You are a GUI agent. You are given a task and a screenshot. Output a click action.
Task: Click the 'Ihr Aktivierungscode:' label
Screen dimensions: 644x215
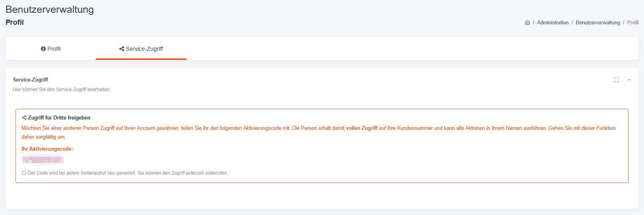(x=47, y=149)
